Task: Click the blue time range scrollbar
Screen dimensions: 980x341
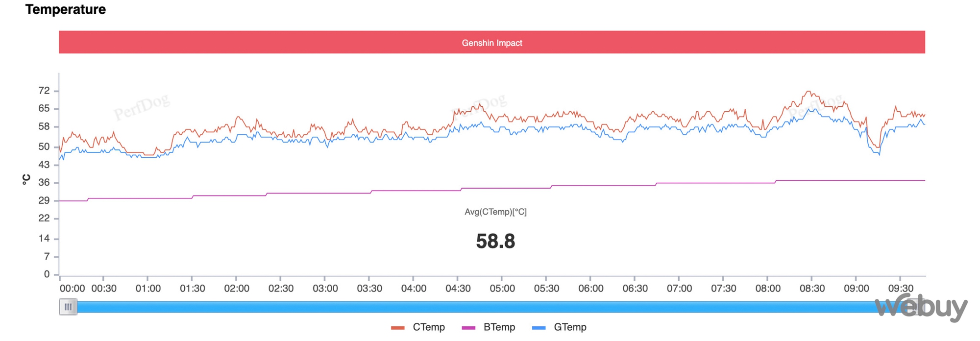Action: pyautogui.click(x=470, y=307)
